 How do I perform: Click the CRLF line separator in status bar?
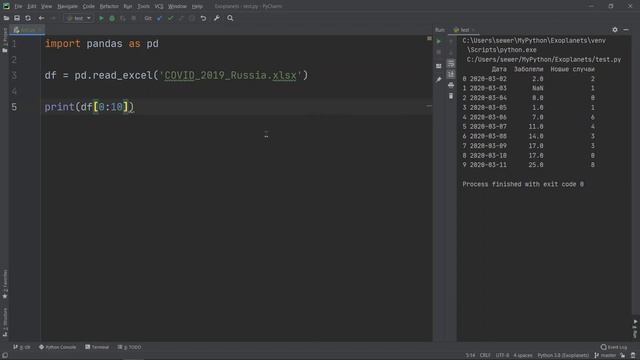pyautogui.click(x=485, y=356)
